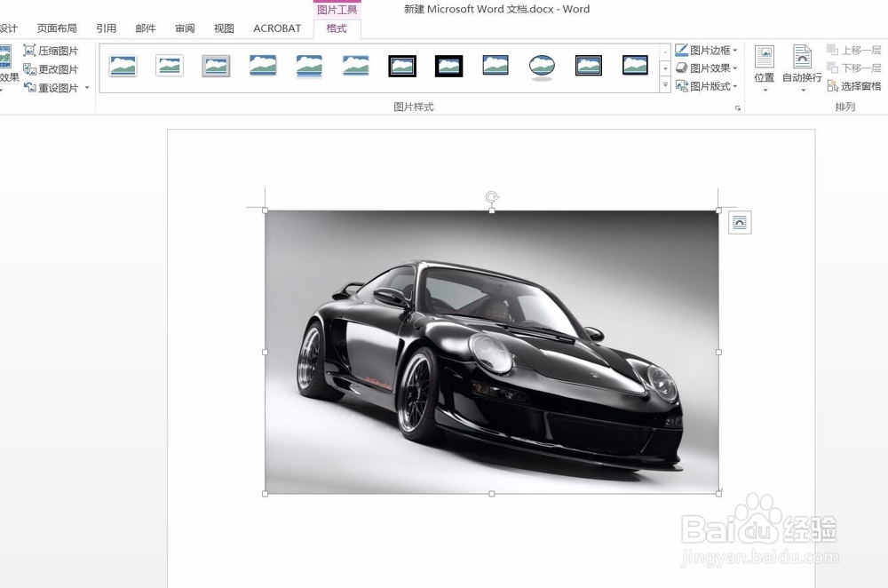Apply the second picture style with beveled matte

click(170, 66)
